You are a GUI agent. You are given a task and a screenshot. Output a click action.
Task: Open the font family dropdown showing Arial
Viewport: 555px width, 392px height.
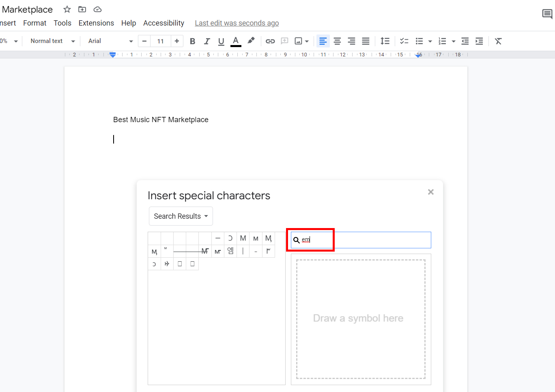(109, 41)
